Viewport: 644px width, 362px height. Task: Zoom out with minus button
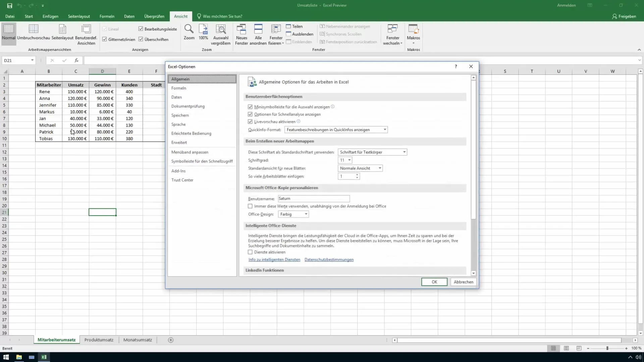(x=588, y=349)
